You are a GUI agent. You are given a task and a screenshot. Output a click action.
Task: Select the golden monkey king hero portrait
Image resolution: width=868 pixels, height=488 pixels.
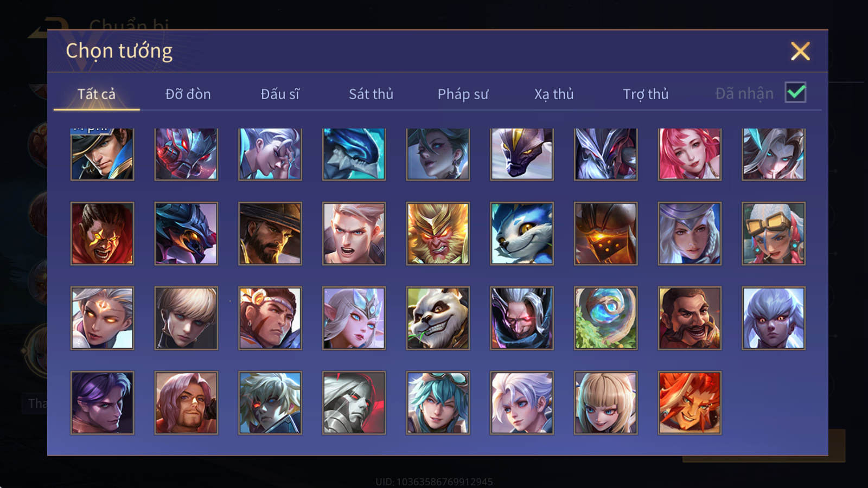(438, 234)
